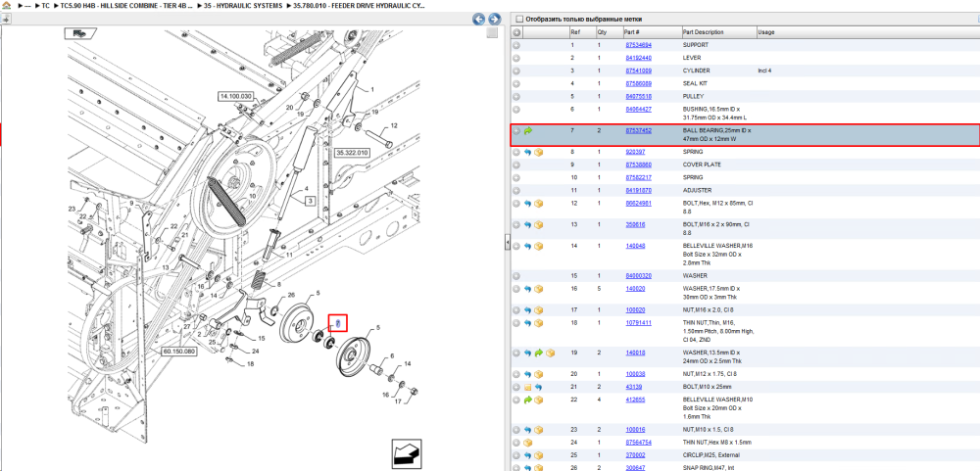Open part number 84192440 link
Image resolution: width=980 pixels, height=471 pixels.
pos(639,58)
